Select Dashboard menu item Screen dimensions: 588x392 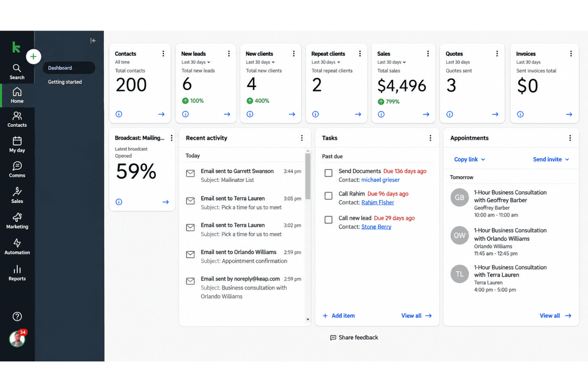[x=69, y=68]
